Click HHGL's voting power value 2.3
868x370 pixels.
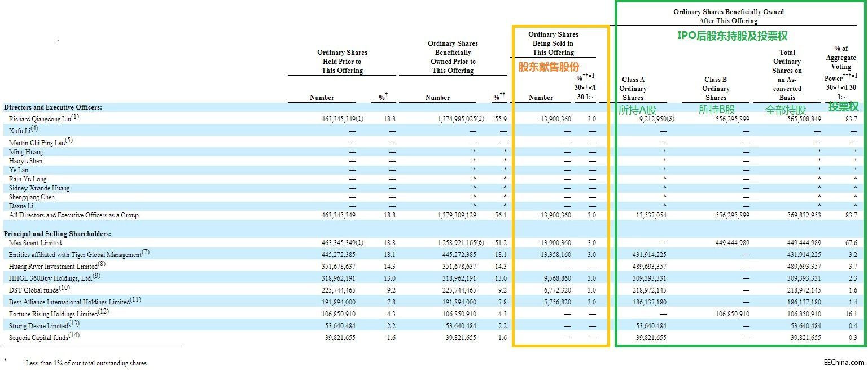[853, 278]
